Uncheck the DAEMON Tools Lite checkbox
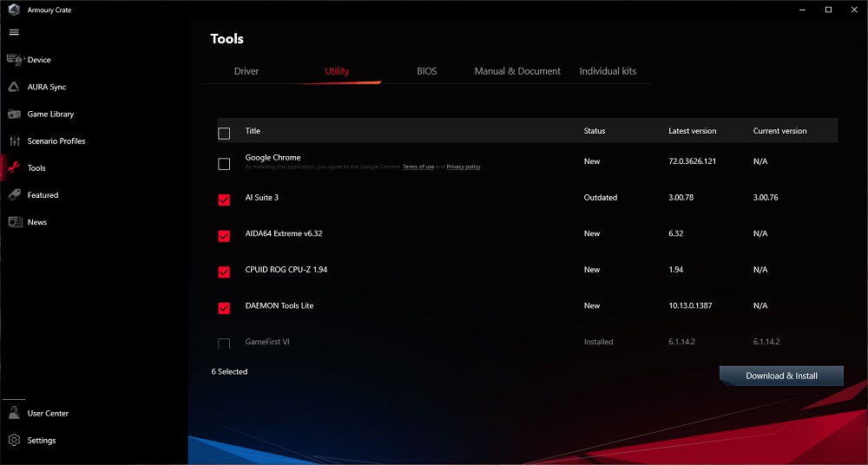Screen dimensions: 868x465 tap(224, 308)
